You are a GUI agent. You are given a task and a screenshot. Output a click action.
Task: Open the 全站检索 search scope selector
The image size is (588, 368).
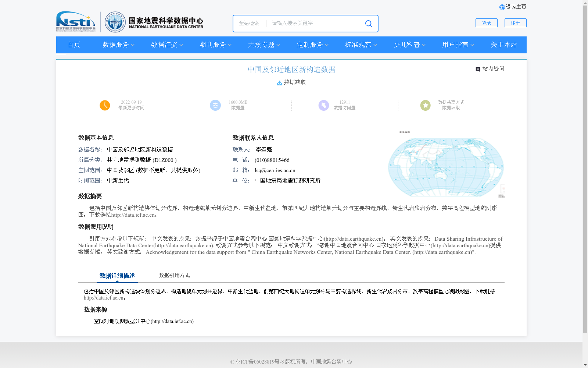(x=249, y=23)
